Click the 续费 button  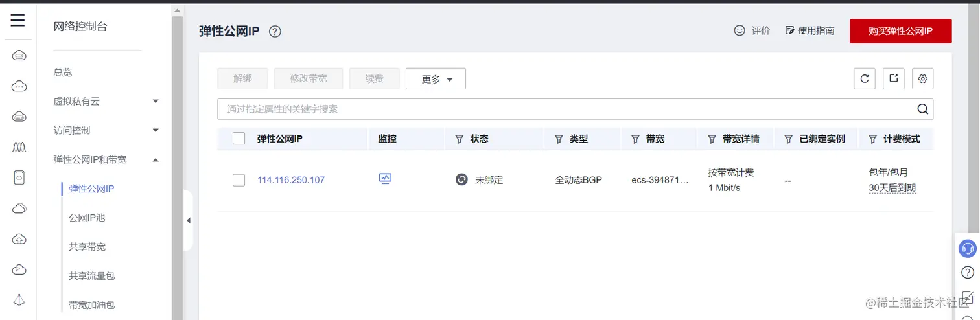(374, 78)
